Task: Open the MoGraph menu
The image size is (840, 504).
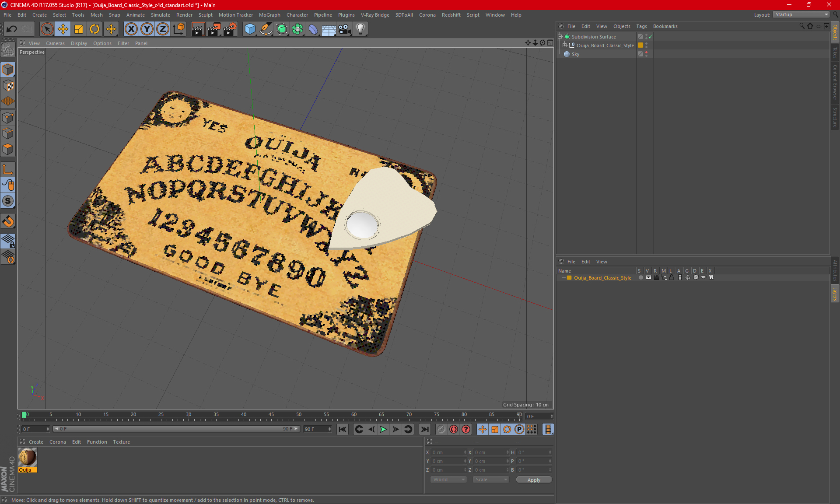Action: [x=269, y=15]
